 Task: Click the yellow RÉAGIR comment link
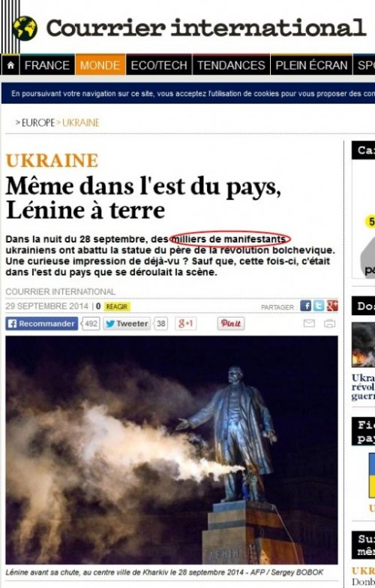coord(117,306)
